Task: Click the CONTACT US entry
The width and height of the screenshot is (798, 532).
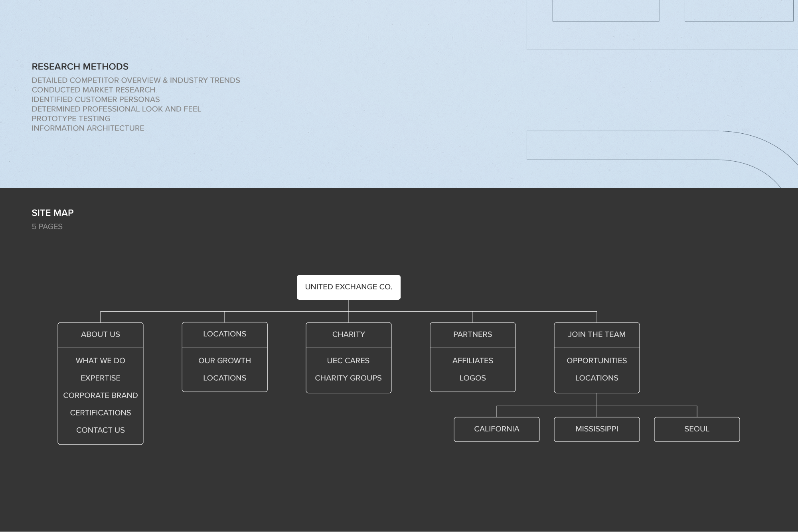Action: pos(101,430)
